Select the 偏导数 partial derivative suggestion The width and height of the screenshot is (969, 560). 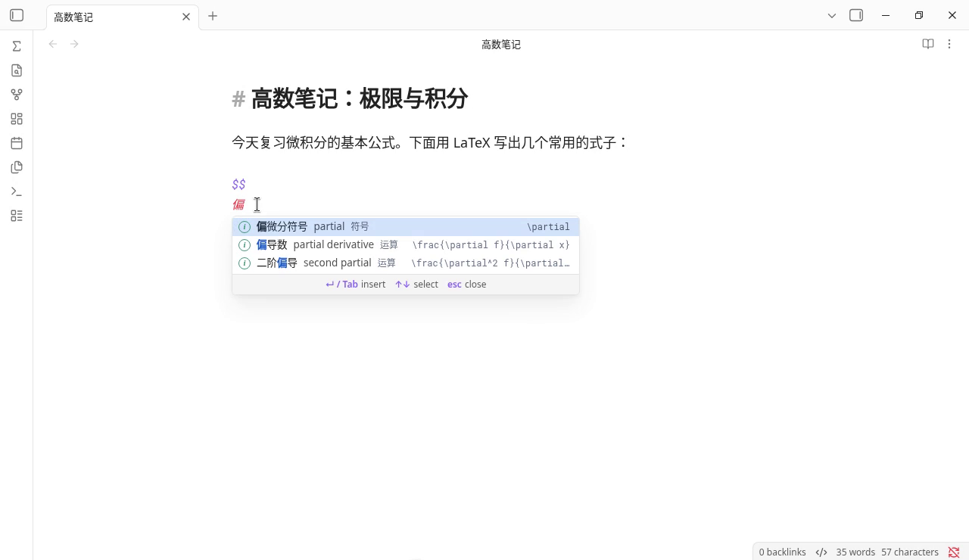click(406, 244)
